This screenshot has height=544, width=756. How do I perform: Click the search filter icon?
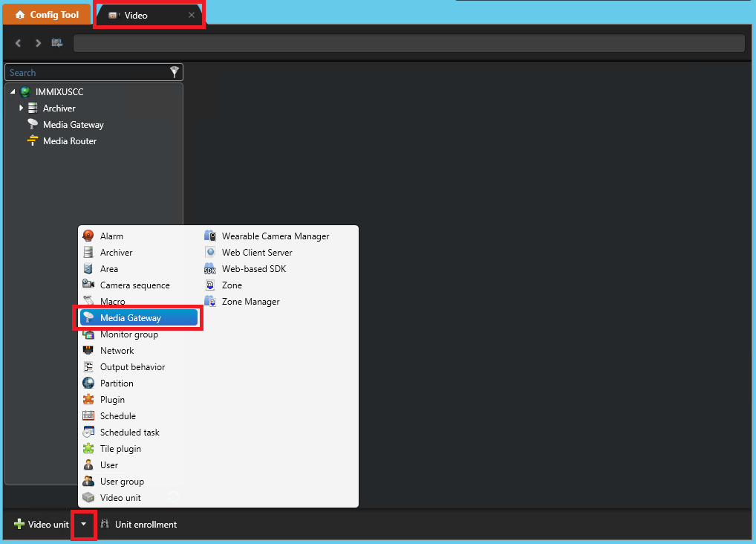(175, 72)
